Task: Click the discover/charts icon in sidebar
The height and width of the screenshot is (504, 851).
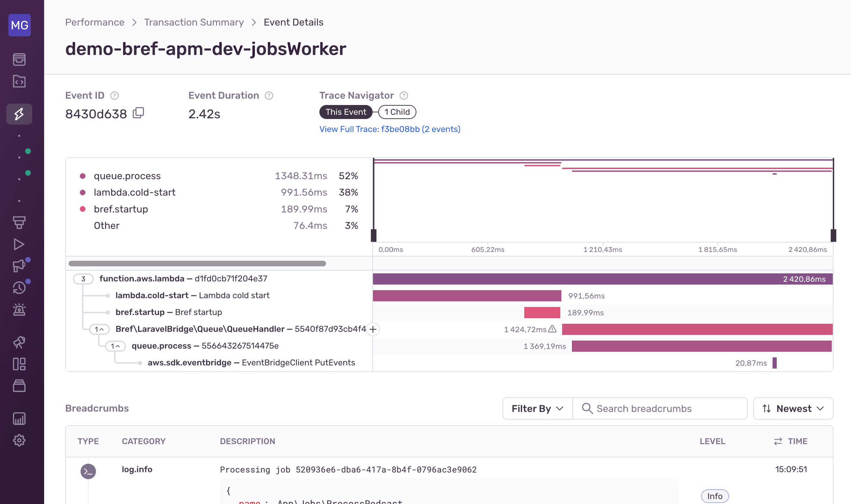Action: coord(19,418)
